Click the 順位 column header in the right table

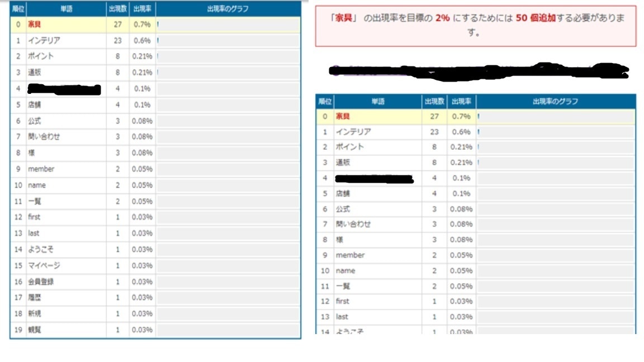click(325, 101)
